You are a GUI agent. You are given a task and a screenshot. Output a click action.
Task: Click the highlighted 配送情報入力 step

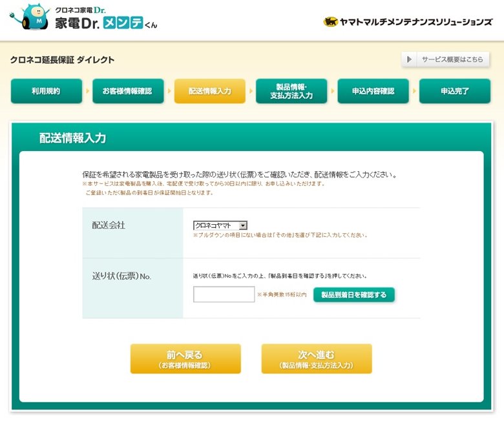[209, 91]
